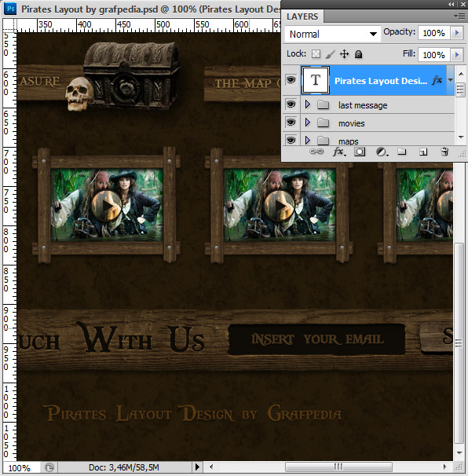
Task: Click the With Us heading text on canvas
Action: coord(141,338)
